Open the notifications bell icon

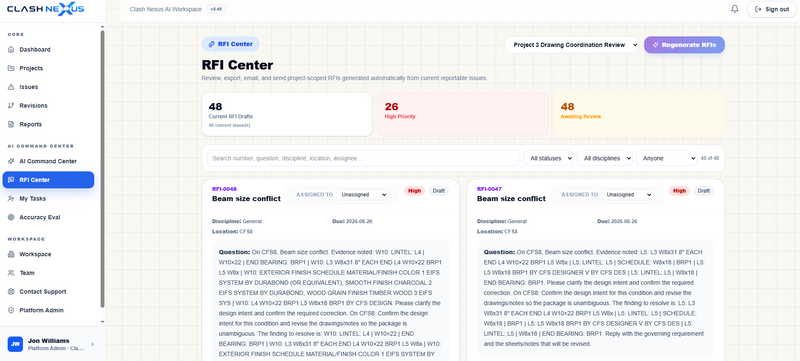(735, 9)
